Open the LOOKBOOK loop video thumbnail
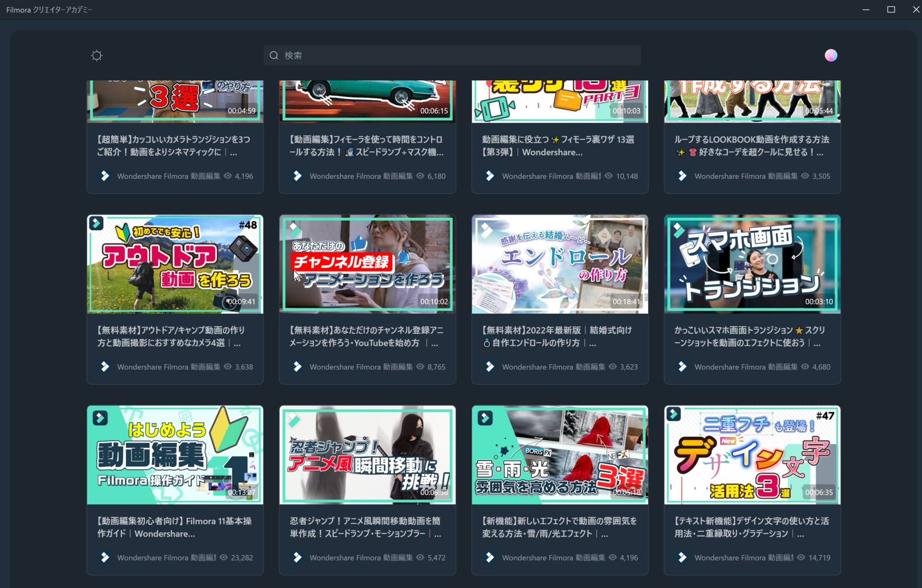The height and width of the screenshot is (588, 922). point(752,101)
